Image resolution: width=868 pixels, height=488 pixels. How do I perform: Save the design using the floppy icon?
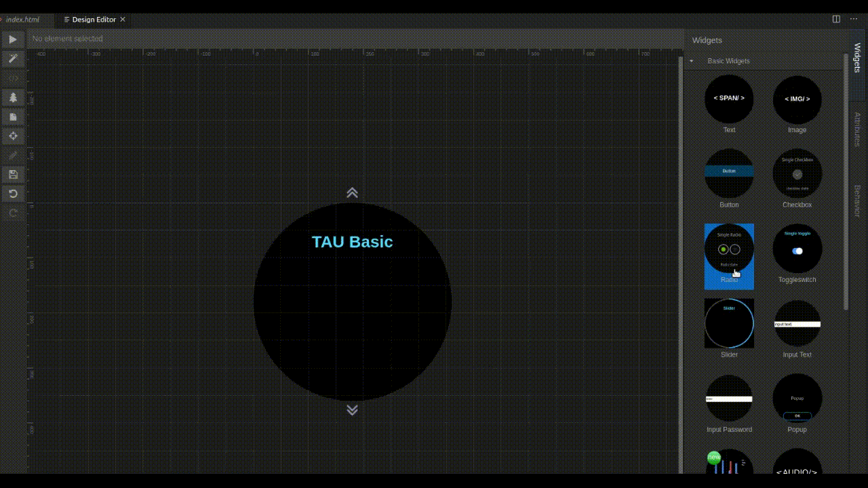coord(13,174)
